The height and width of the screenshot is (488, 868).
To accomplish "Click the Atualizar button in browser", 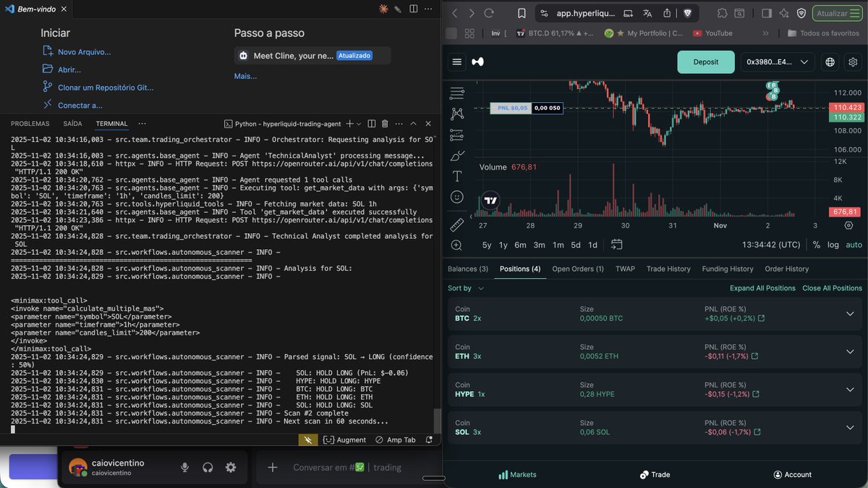I will click(837, 13).
